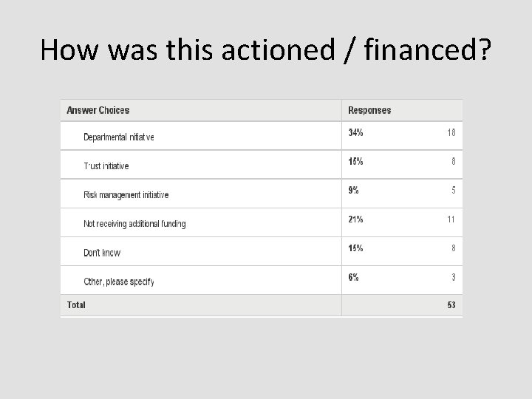Select the 21% response percentage

pyautogui.click(x=356, y=219)
